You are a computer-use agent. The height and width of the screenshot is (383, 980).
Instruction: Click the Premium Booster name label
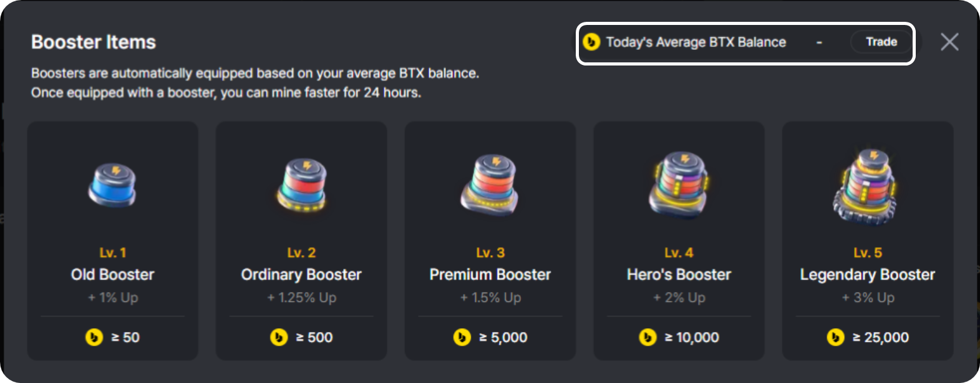[x=490, y=274]
